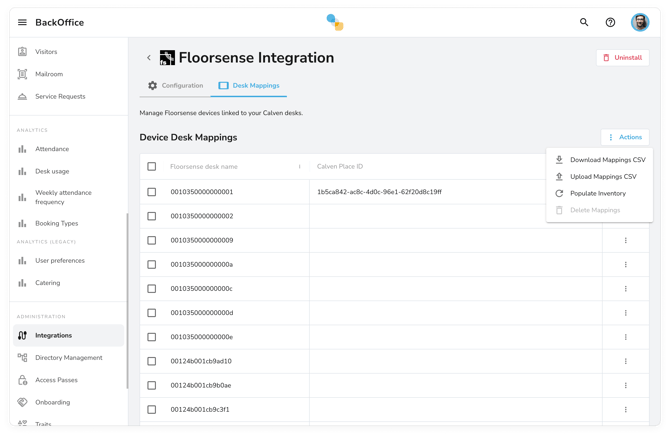This screenshot has width=670, height=437.
Task: Open row menu for 00124b001cb9c3f1
Action: [626, 410]
